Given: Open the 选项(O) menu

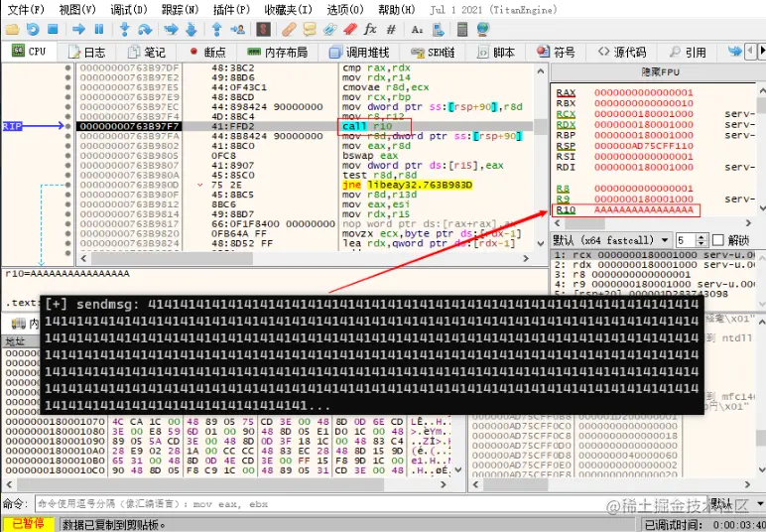Looking at the screenshot, I should (x=345, y=9).
